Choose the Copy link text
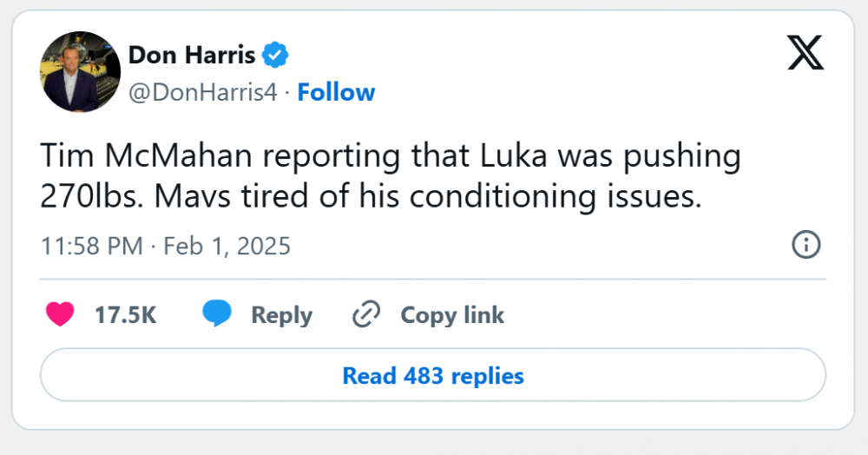The image size is (868, 455). coord(452,315)
